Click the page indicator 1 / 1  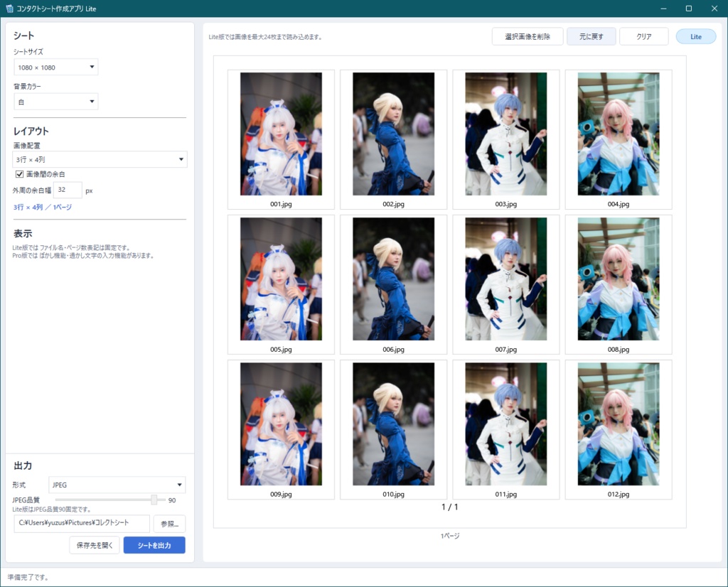click(x=449, y=507)
